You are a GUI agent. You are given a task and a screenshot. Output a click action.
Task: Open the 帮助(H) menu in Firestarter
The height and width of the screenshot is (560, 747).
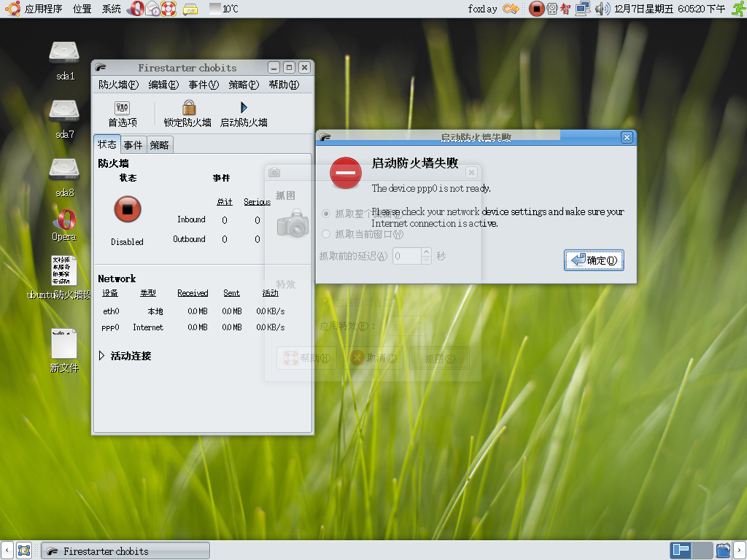click(284, 85)
